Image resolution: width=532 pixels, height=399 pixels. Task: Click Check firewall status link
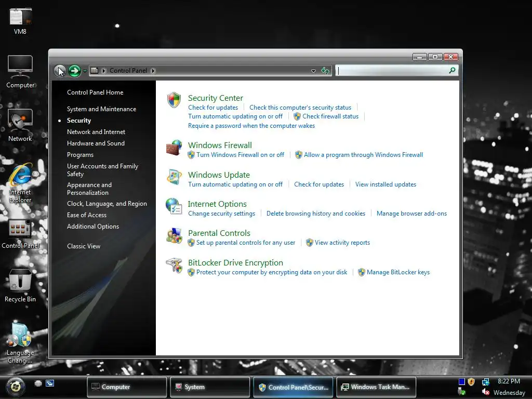point(330,116)
